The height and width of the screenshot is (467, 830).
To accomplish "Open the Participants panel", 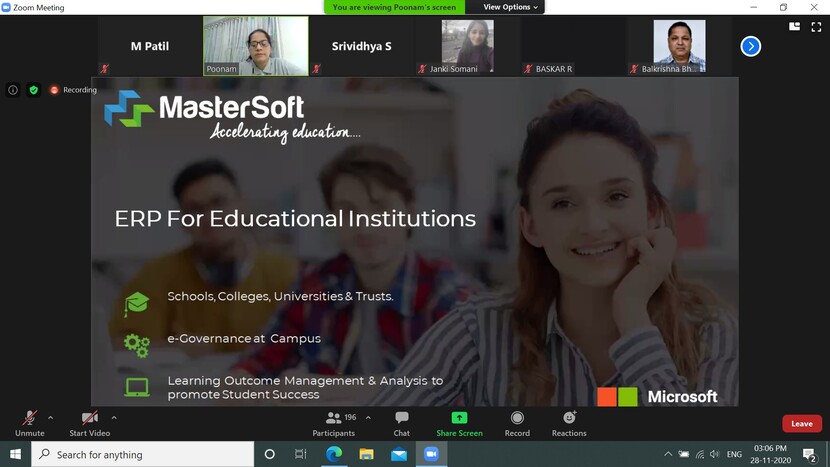I will pos(333,423).
